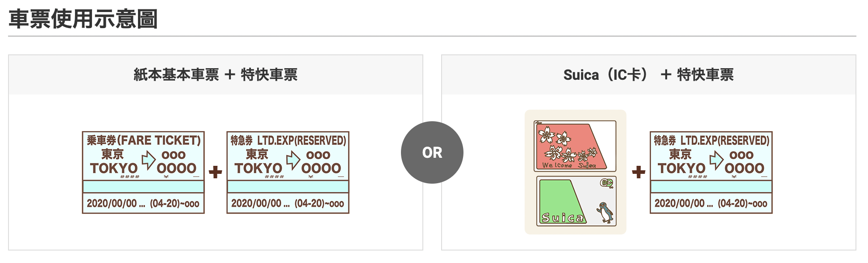Screen dimensions: 868x263
Task: Click the 車票使用示意圖 heading
Action: (x=83, y=19)
